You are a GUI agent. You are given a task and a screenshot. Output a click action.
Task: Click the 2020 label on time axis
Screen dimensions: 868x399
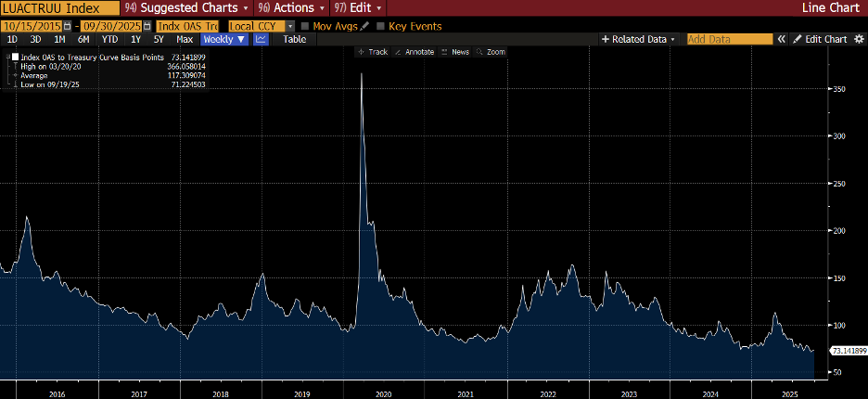pyautogui.click(x=383, y=393)
